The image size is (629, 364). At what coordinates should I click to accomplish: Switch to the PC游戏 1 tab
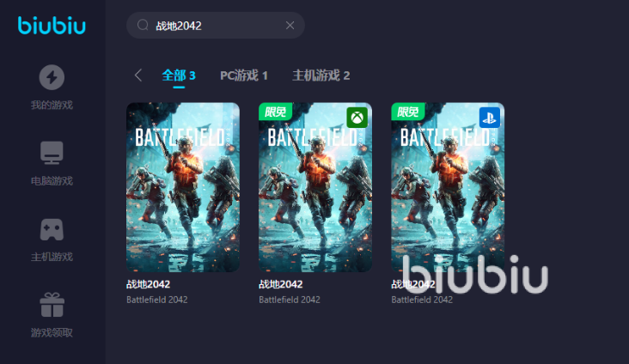tap(244, 76)
